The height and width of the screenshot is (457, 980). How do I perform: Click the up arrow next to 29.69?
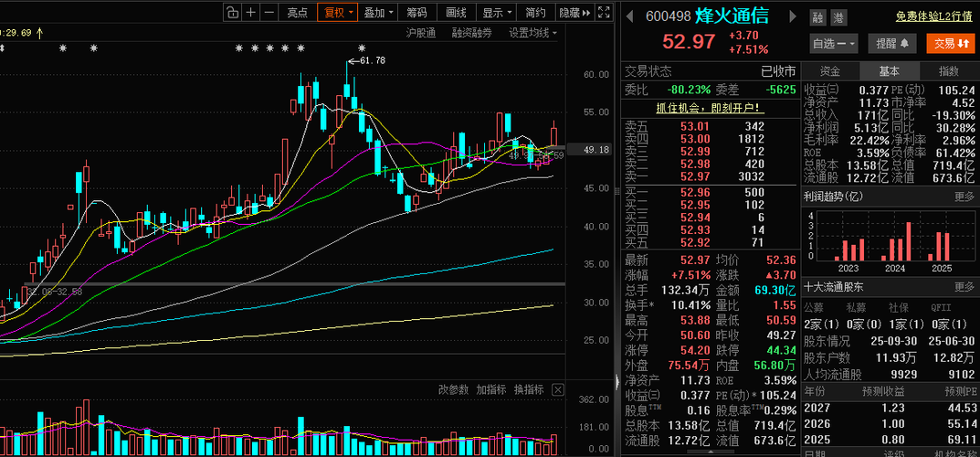pos(39,33)
